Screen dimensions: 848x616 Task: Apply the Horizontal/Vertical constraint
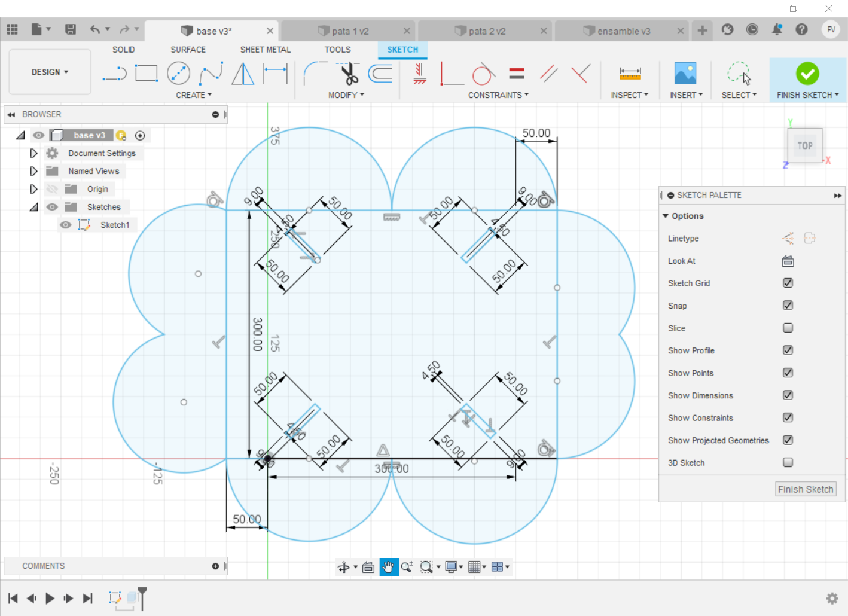point(420,74)
